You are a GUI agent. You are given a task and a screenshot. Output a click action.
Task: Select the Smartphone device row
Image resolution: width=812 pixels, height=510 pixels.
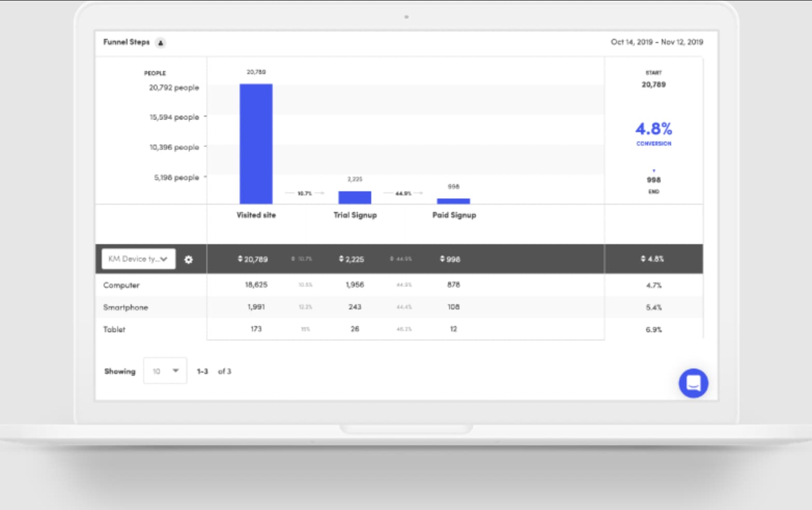coord(126,307)
